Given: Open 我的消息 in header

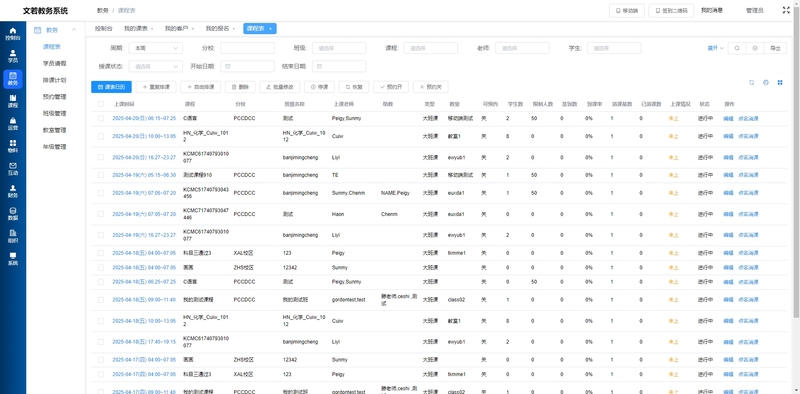Looking at the screenshot, I should tap(712, 10).
